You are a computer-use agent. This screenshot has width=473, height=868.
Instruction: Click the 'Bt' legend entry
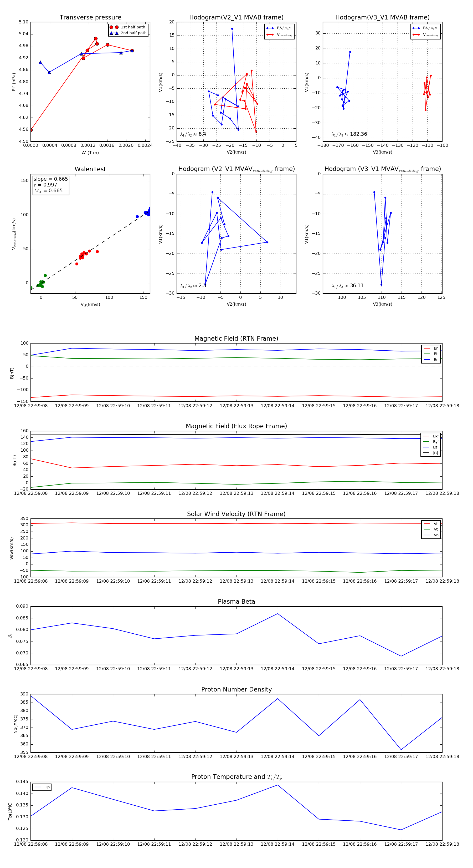[x=431, y=354]
